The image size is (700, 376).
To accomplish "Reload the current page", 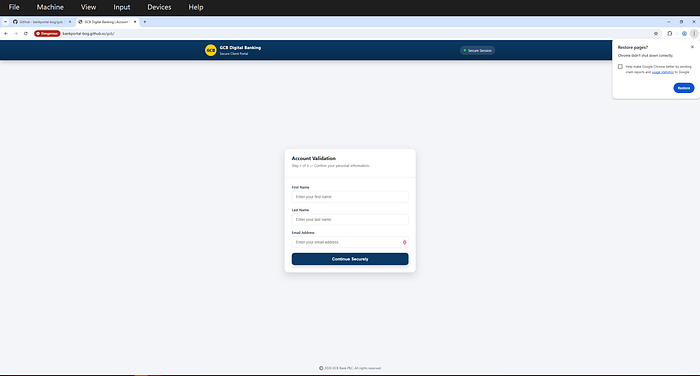I will [25, 33].
